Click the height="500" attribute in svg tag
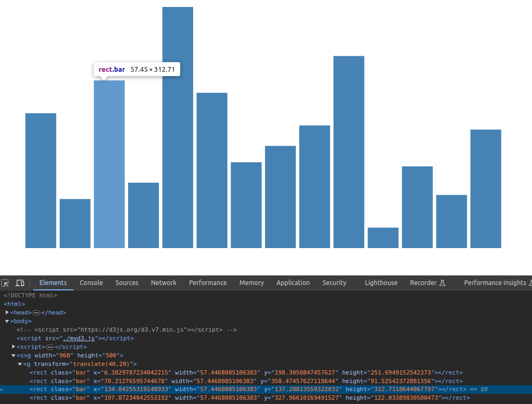The image size is (532, 404). click(98, 356)
